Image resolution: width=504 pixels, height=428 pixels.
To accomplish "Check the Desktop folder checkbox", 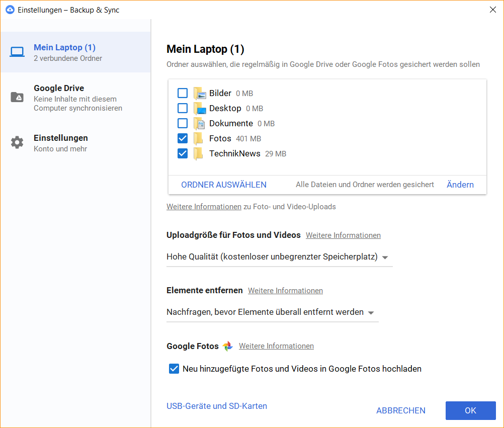I will [183, 108].
